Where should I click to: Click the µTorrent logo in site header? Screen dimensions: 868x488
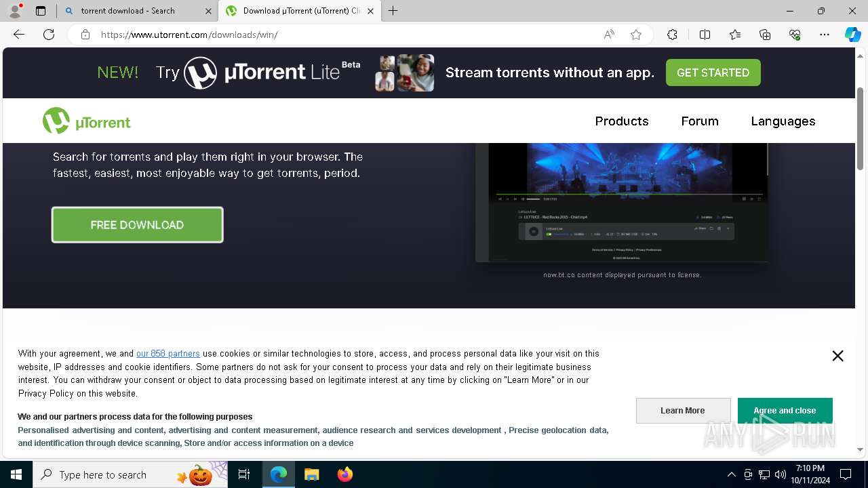[x=86, y=121]
